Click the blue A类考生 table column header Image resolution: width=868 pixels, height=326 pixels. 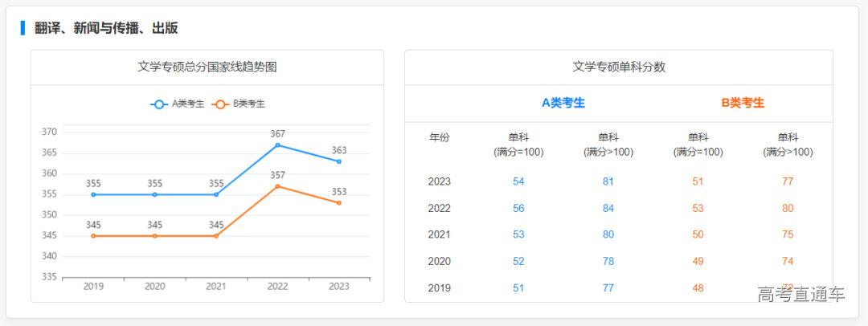[563, 103]
